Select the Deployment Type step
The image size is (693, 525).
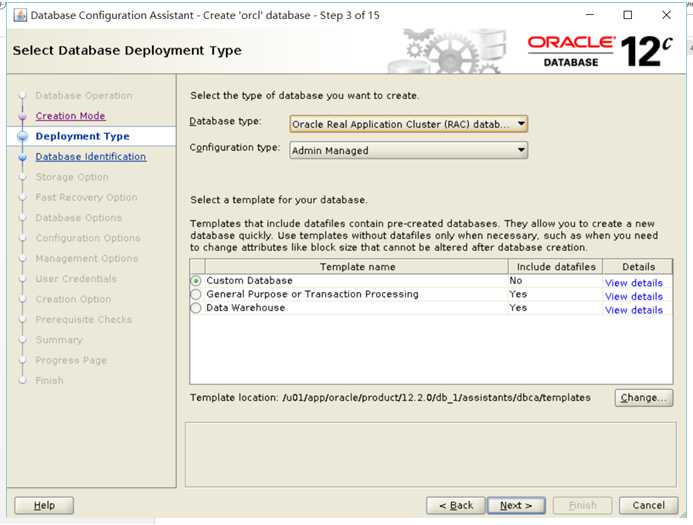coord(83,136)
